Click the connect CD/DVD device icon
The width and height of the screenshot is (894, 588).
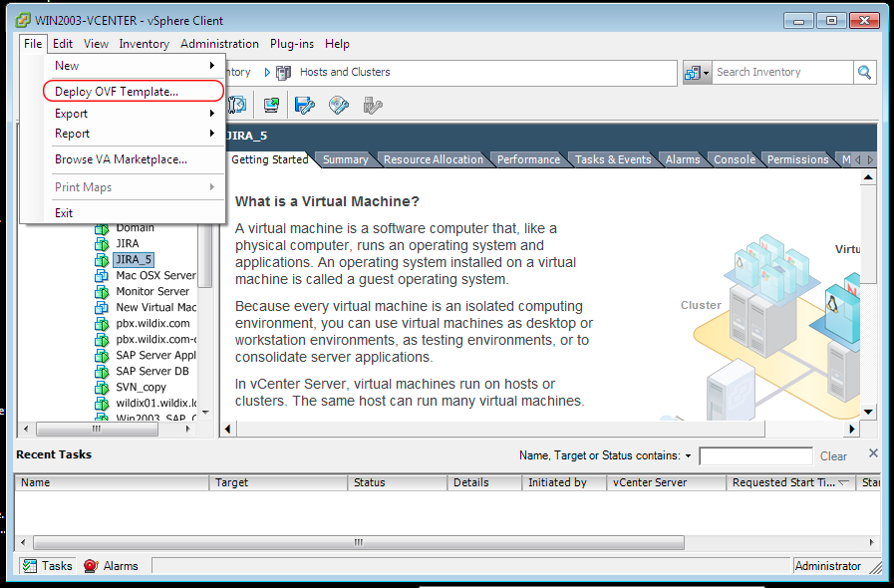tap(339, 105)
